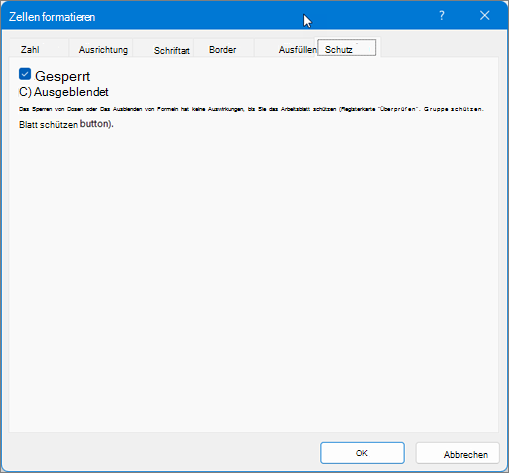Show the Ausfüllen tab
This screenshot has width=509, height=473.
(x=297, y=50)
